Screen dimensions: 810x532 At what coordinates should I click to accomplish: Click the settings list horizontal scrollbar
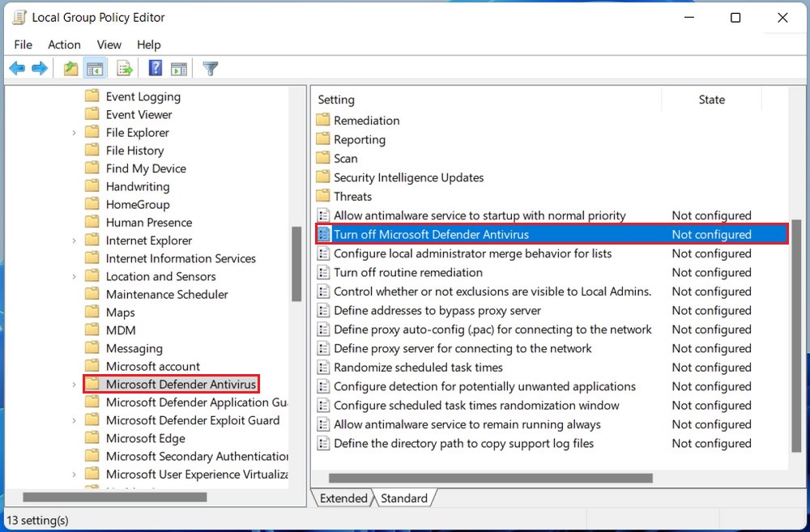(491, 479)
